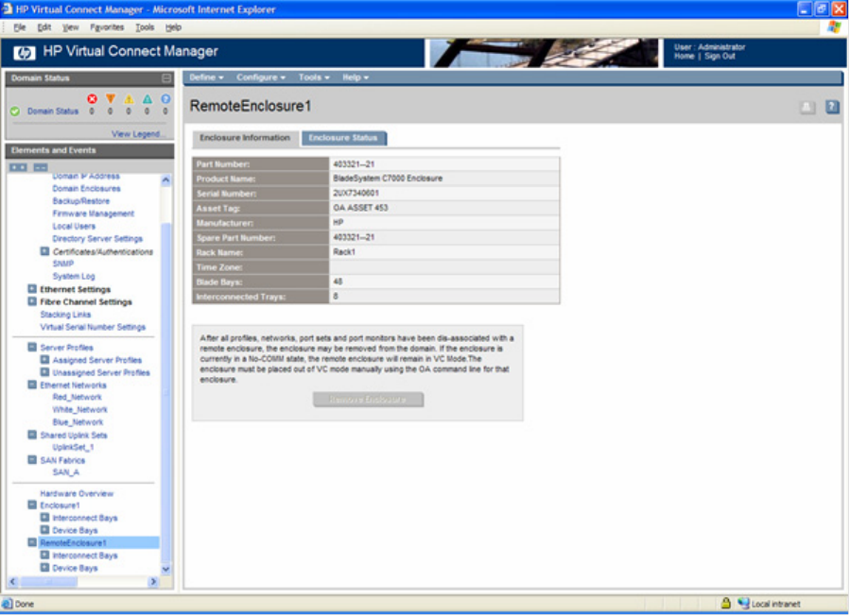This screenshot has width=850, height=616.
Task: Expand Unassigned Server Profiles node
Action: click(x=45, y=371)
